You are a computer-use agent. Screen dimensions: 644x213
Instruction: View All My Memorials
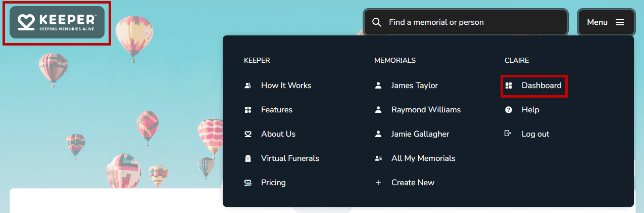coord(423,158)
